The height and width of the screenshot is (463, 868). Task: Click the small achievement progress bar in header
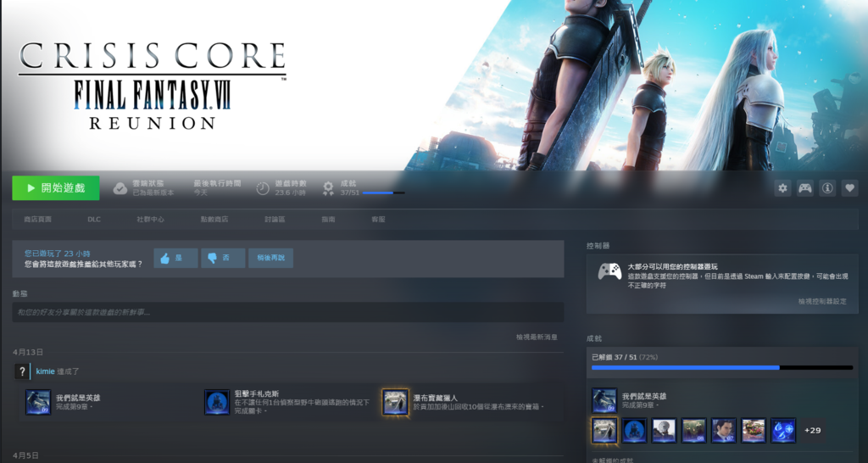(x=384, y=192)
